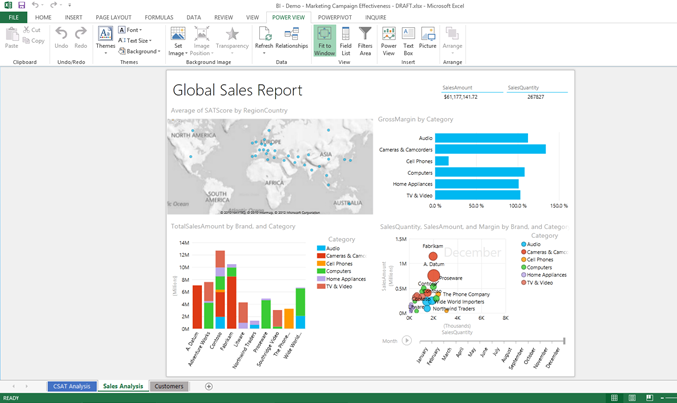Open the Customers sheet tab
The image size is (677, 403).
[169, 386]
